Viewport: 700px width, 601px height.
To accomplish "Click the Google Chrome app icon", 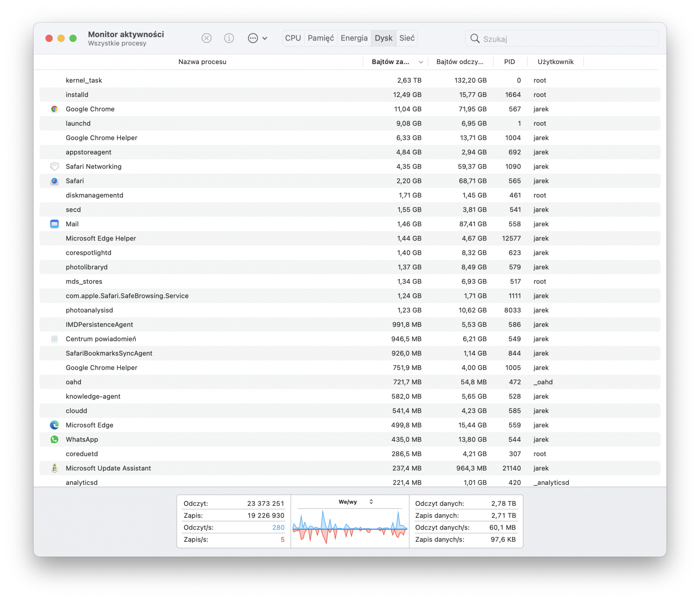I will coord(54,109).
